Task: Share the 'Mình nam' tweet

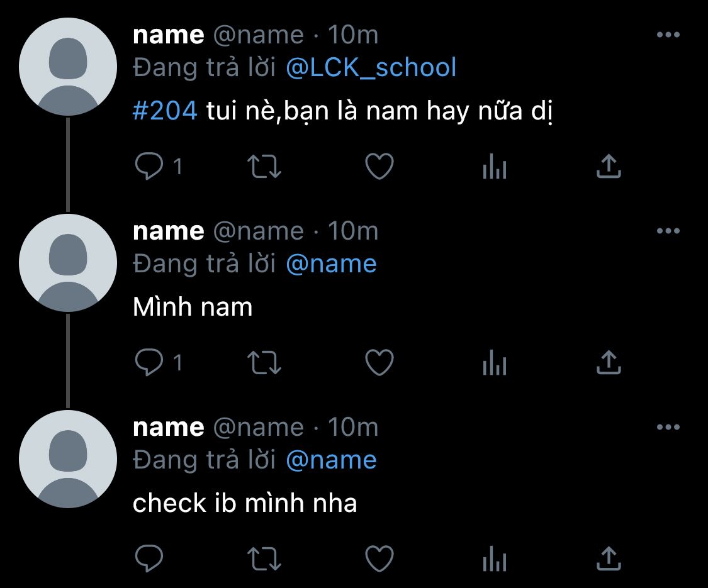Action: click(609, 363)
